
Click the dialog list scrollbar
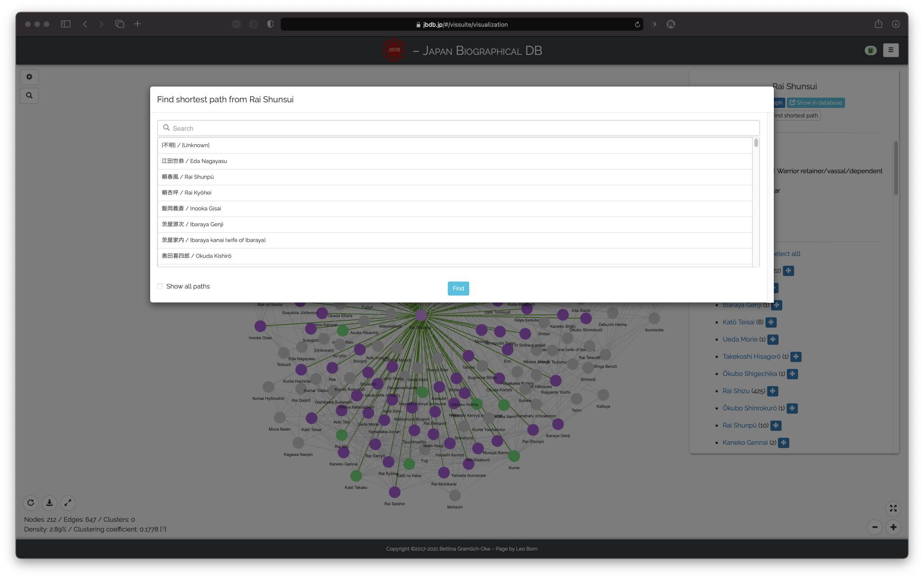[756, 143]
